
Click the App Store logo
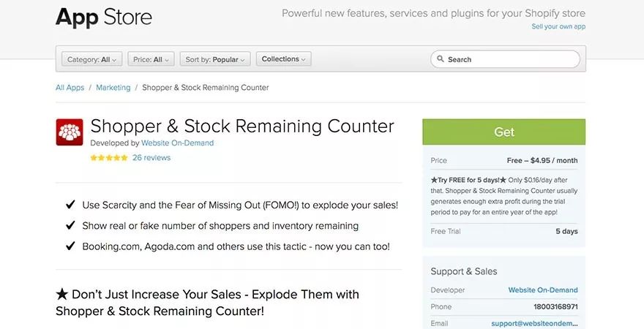[x=104, y=17]
